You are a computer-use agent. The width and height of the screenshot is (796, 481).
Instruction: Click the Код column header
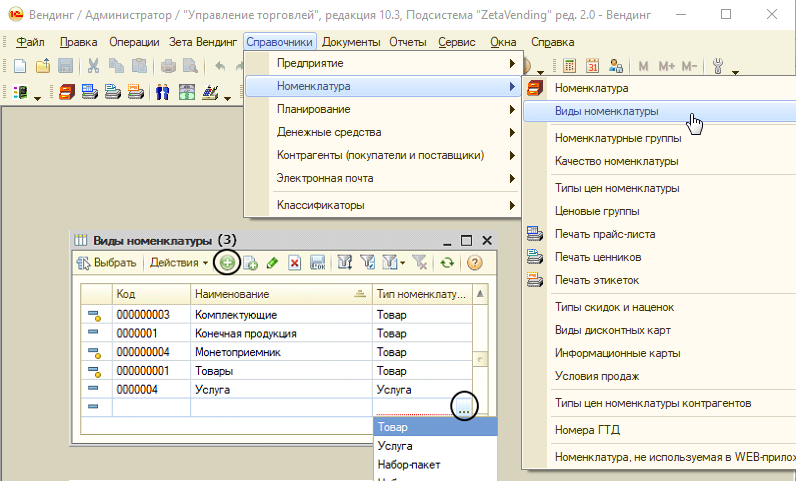coord(151,294)
